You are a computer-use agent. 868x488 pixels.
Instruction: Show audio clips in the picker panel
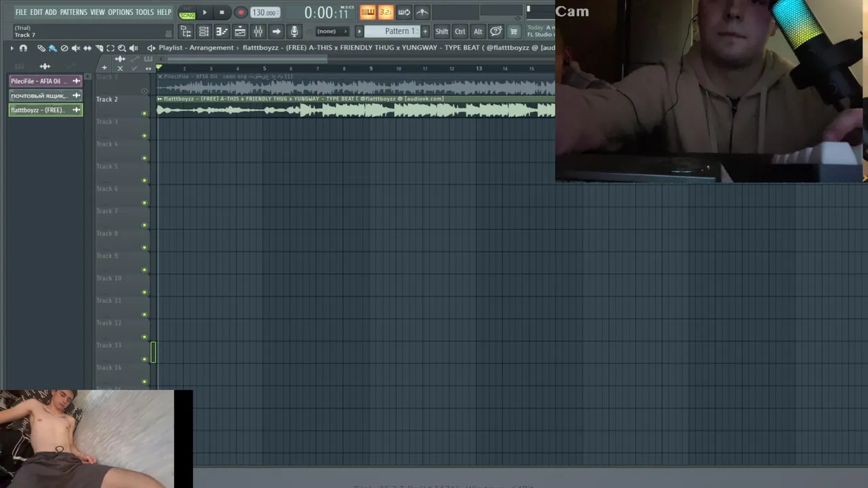pyautogui.click(x=45, y=66)
